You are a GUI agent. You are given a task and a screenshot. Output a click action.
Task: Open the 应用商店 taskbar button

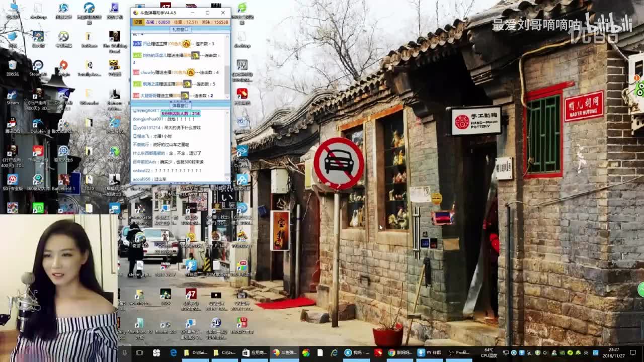pyautogui.click(x=255, y=353)
